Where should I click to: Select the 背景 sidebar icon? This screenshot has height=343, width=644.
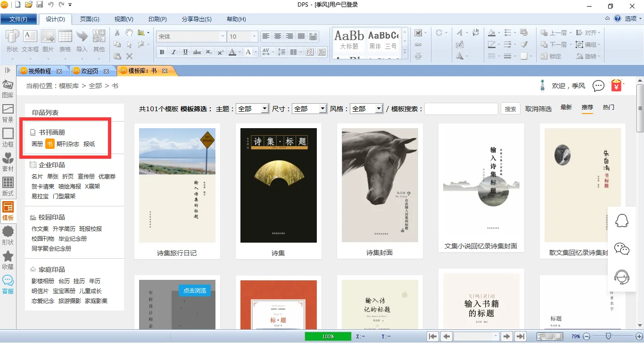8,113
